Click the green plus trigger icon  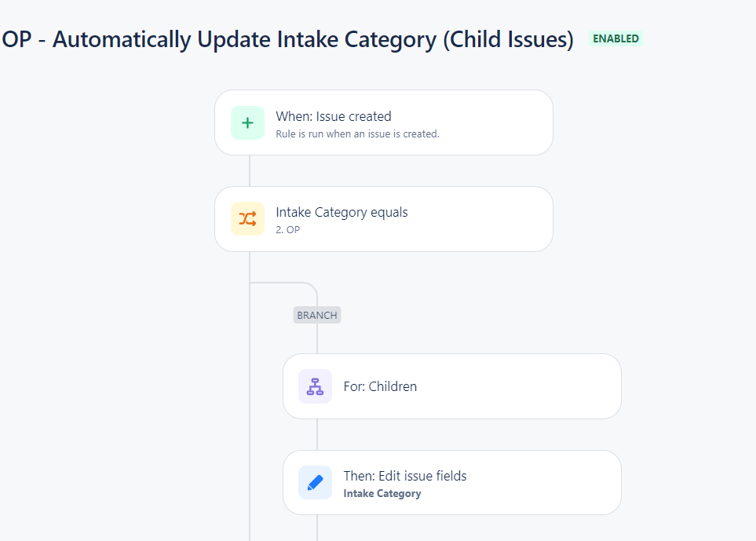247,122
